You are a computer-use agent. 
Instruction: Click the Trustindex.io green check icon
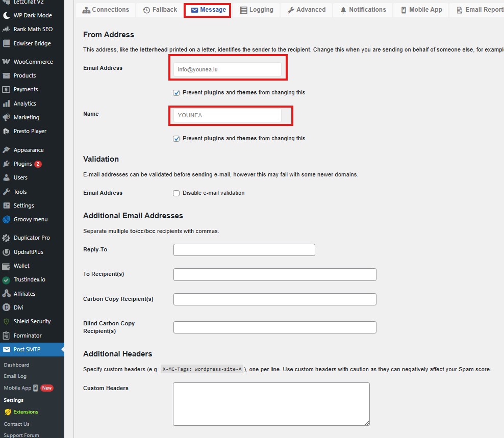6,280
